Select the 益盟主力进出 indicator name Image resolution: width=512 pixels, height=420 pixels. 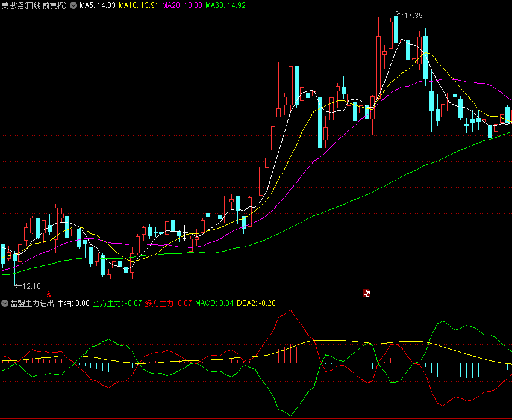tap(32, 303)
